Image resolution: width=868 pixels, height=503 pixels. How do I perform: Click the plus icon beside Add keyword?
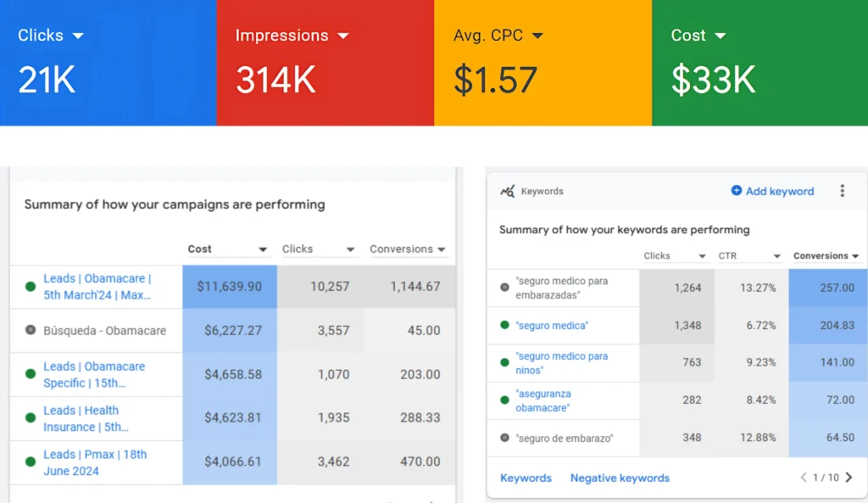point(736,191)
